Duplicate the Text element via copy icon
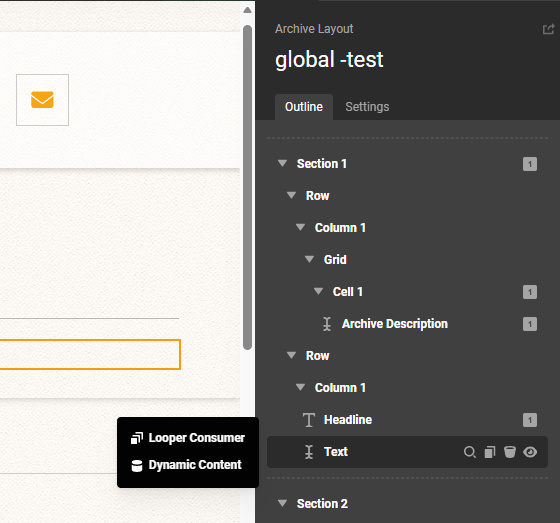Screen dimensions: 560x523 point(490,452)
